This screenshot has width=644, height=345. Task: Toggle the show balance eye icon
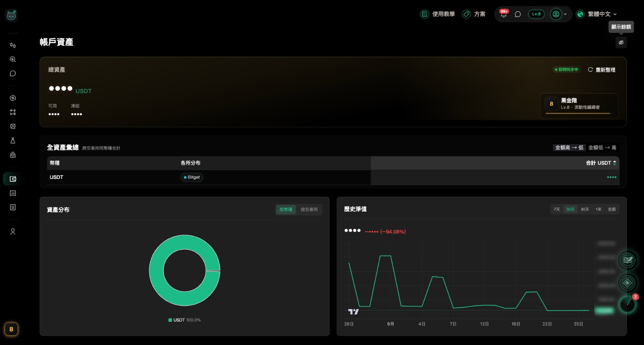point(621,43)
